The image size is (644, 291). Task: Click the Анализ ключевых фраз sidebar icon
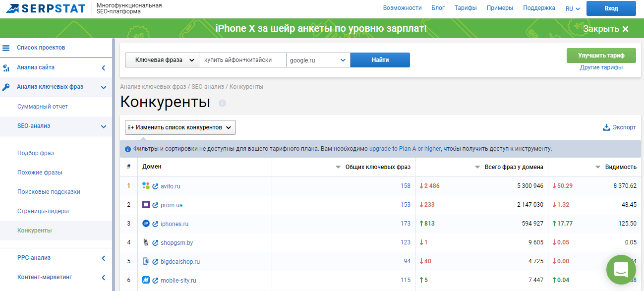[x=6, y=87]
